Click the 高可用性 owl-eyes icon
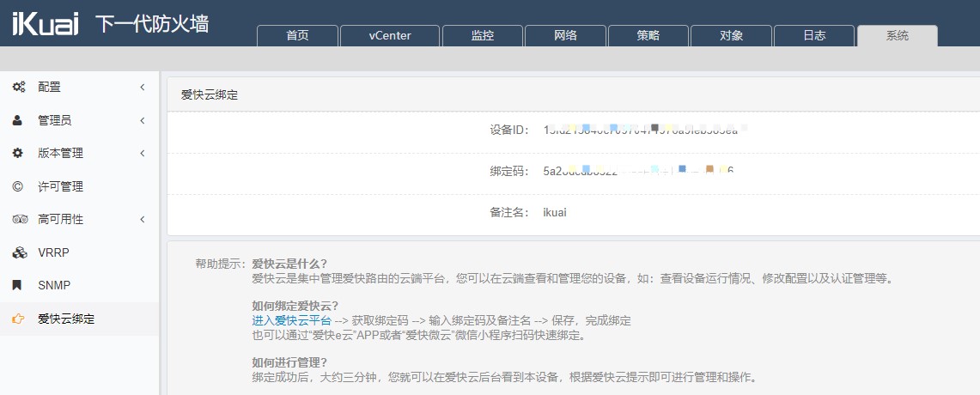 (20, 219)
